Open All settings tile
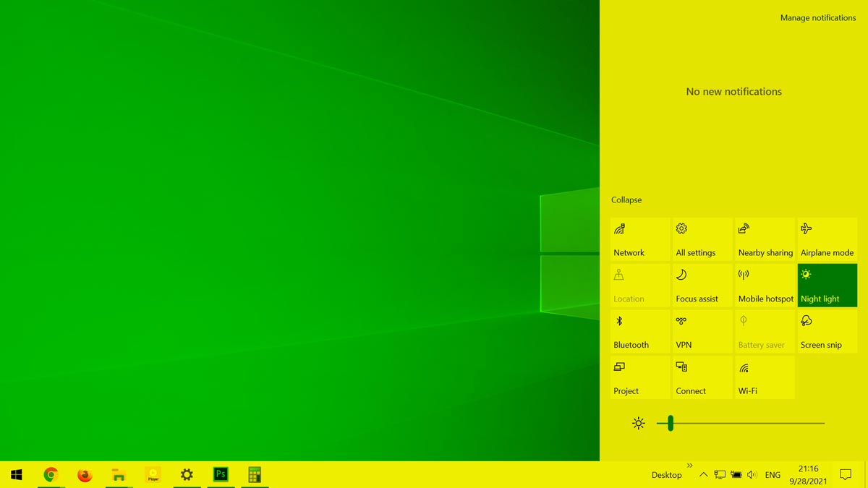 pos(702,239)
